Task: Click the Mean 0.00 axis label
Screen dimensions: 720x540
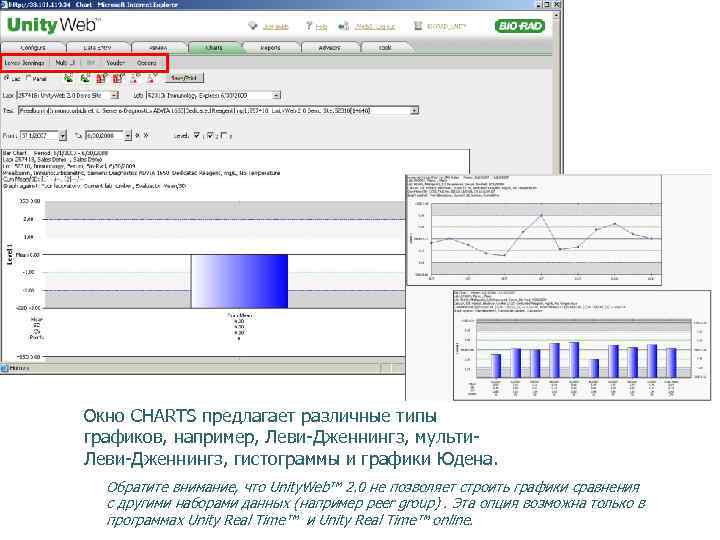Action: coord(28,254)
